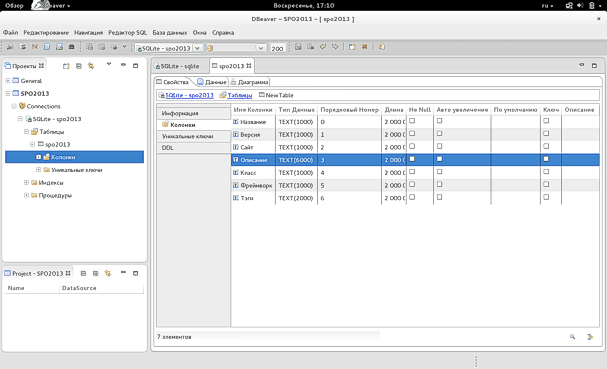607x369 pixels.
Task: Expand the Колонки node in the tree
Action: pos(39,157)
